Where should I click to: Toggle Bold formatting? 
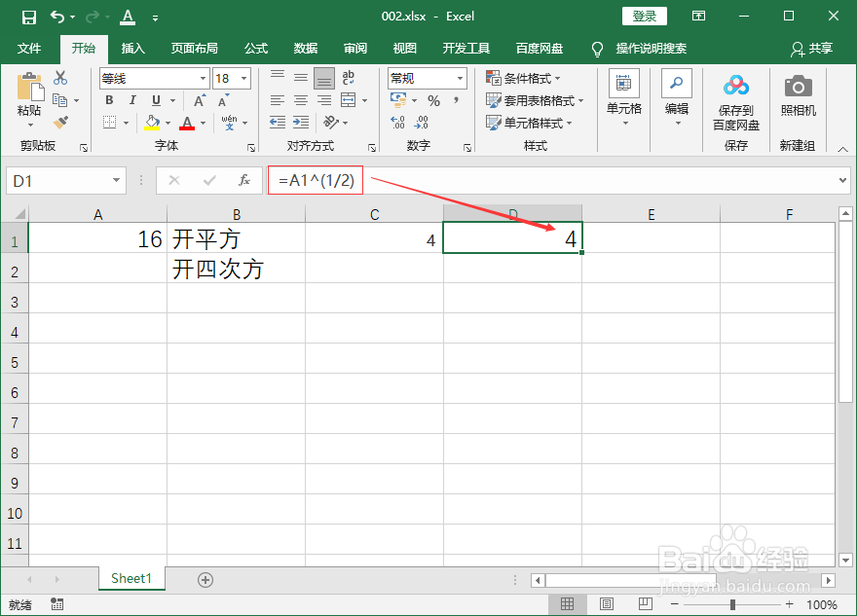(x=109, y=100)
